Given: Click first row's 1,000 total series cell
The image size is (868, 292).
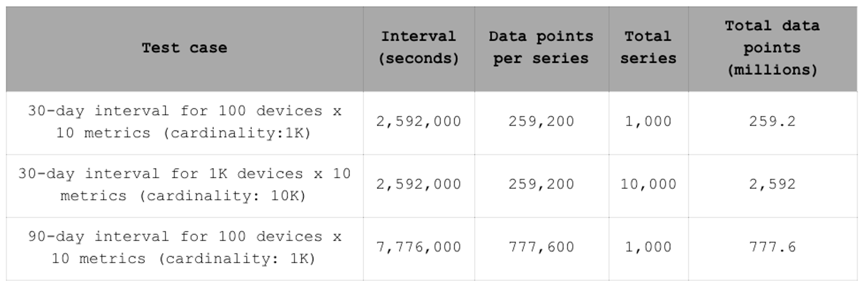Looking at the screenshot, I should (x=648, y=123).
